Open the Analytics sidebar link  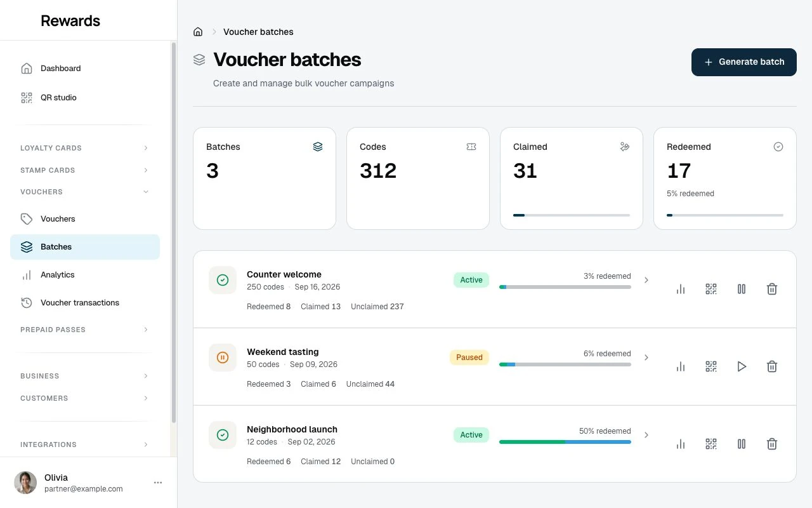(x=85, y=275)
